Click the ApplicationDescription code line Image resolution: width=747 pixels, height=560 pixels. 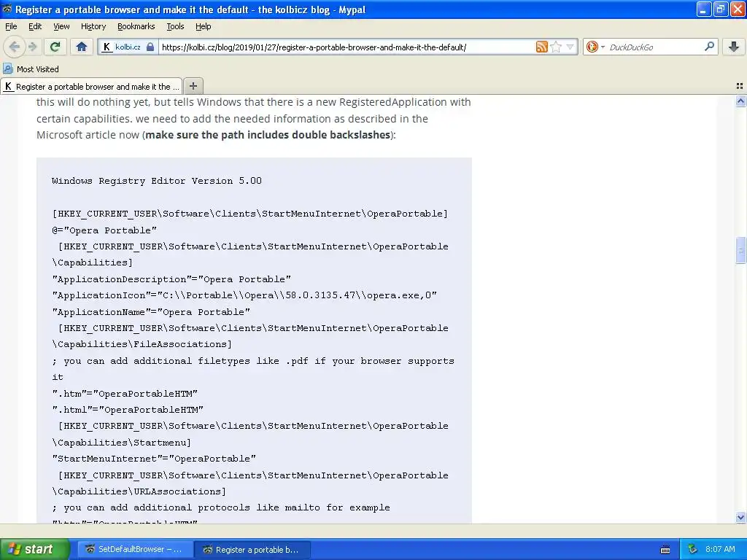(171, 279)
